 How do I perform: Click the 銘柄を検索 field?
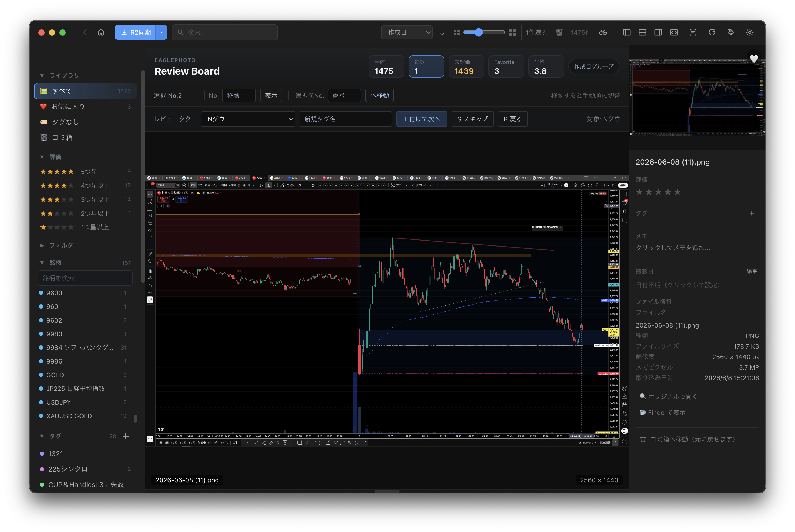coord(85,278)
